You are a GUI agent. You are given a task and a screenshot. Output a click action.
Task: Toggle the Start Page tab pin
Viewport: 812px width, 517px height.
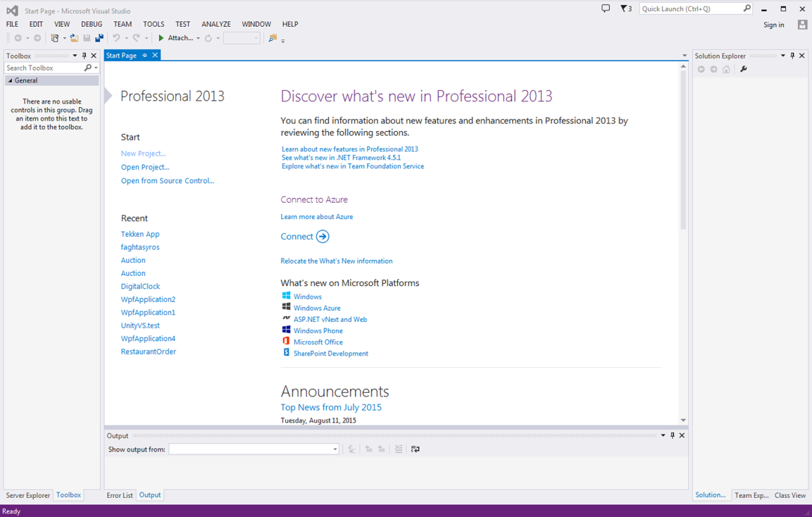click(144, 56)
